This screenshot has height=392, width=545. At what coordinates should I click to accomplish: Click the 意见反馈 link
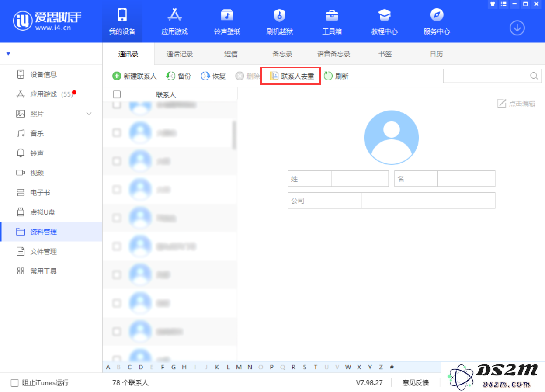coord(416,383)
